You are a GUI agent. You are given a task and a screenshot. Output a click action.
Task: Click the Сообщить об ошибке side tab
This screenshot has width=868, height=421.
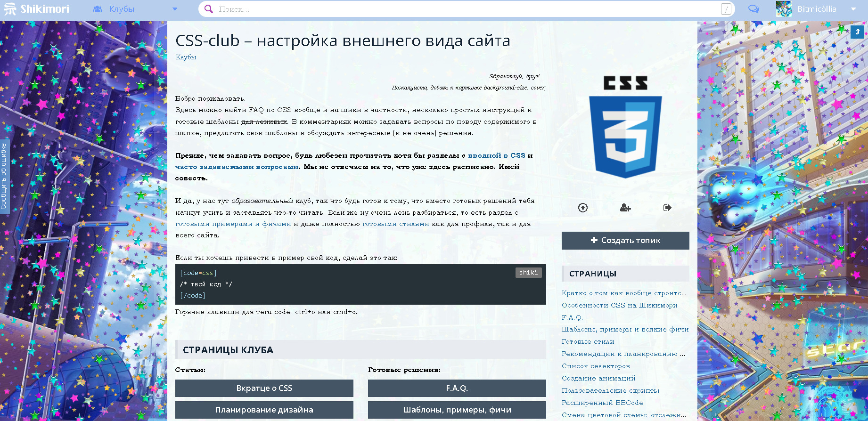tap(4, 176)
